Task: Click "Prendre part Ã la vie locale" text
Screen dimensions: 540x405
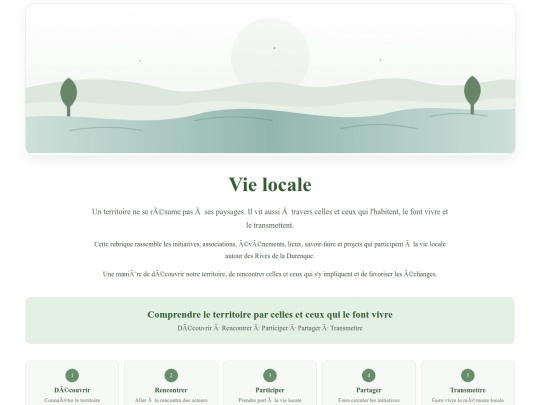Action: click(270, 400)
